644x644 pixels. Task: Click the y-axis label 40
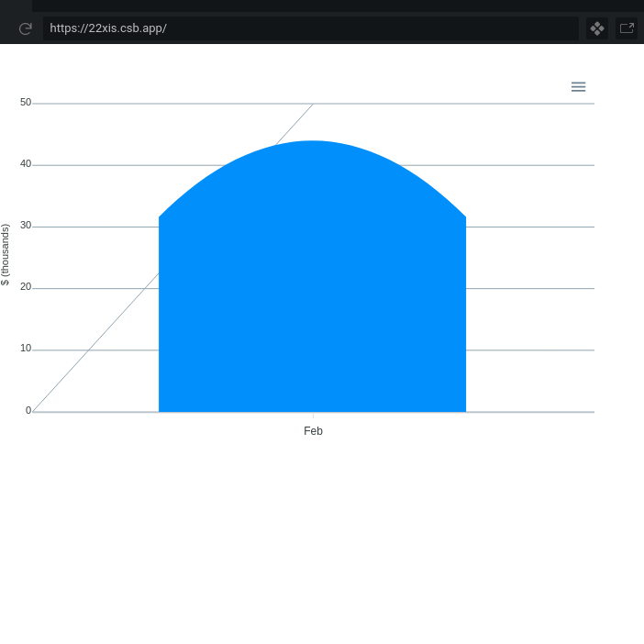(x=26, y=164)
